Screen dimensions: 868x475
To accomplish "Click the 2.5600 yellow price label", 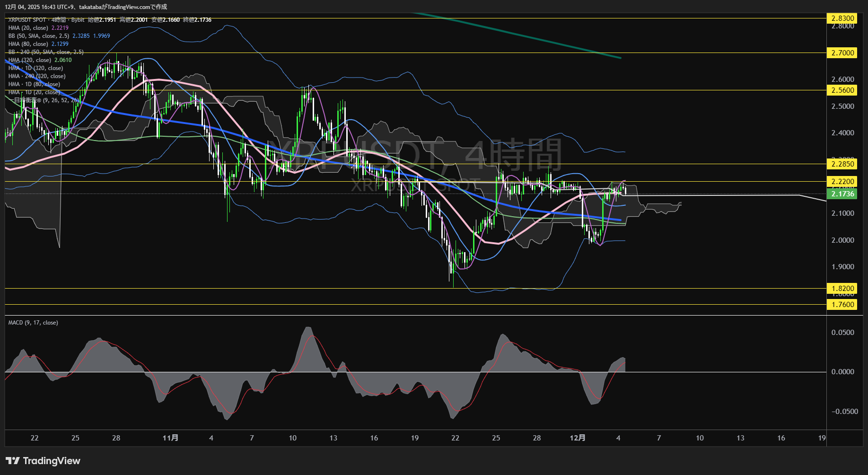I will tap(842, 90).
